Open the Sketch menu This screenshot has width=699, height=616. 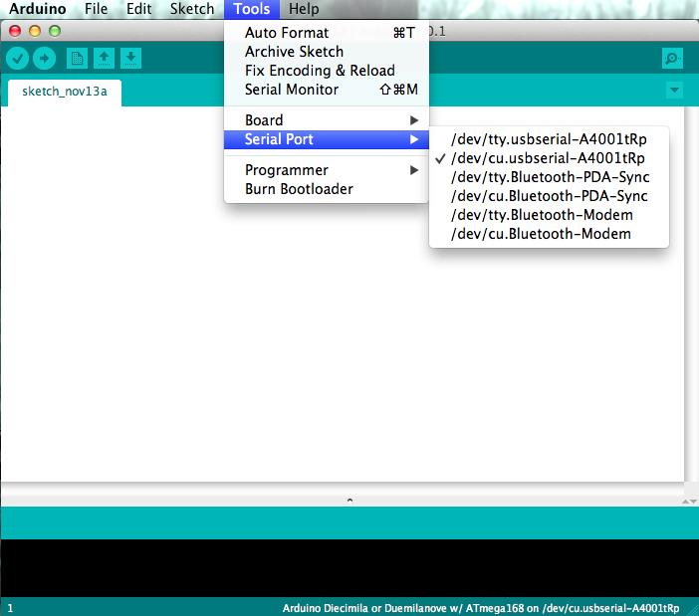pyautogui.click(x=192, y=9)
